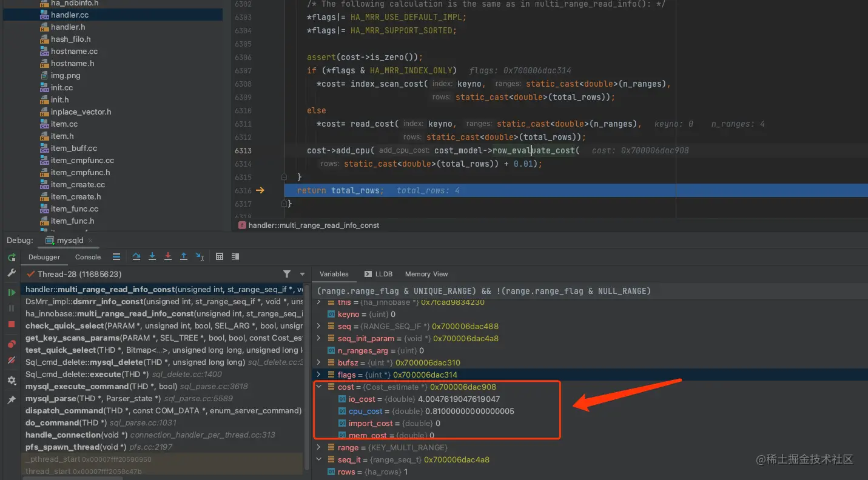Expand the seq variable node
This screenshot has height=480, width=868.
(319, 326)
